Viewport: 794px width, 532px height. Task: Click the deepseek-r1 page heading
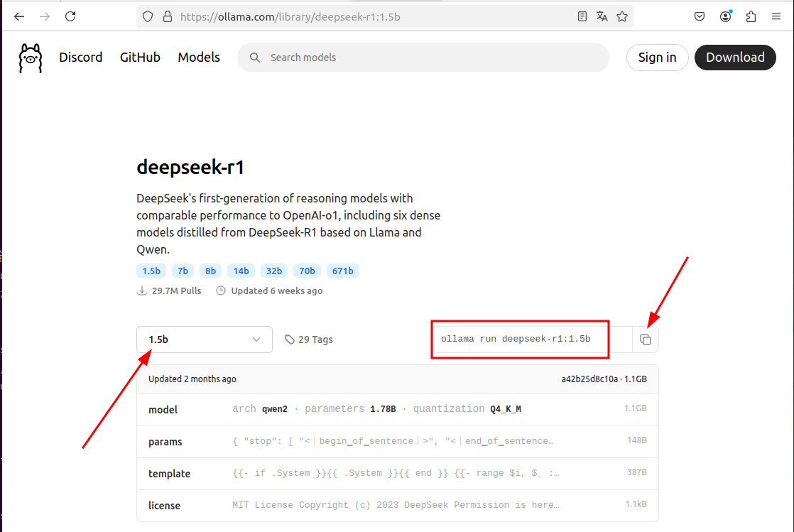coord(190,167)
